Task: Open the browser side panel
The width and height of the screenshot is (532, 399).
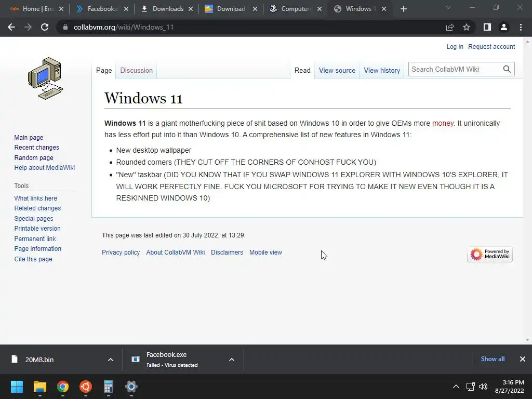Action: click(487, 27)
